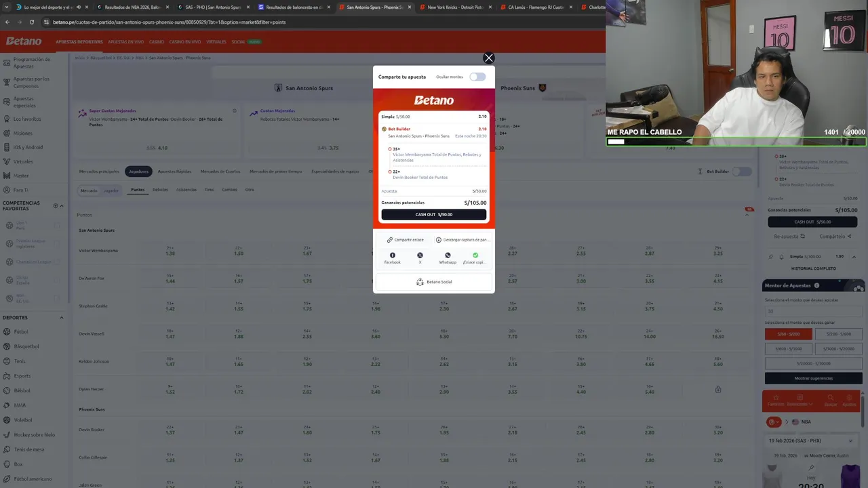
Task: Open VIRTUALES in top menu
Action: 216,42
